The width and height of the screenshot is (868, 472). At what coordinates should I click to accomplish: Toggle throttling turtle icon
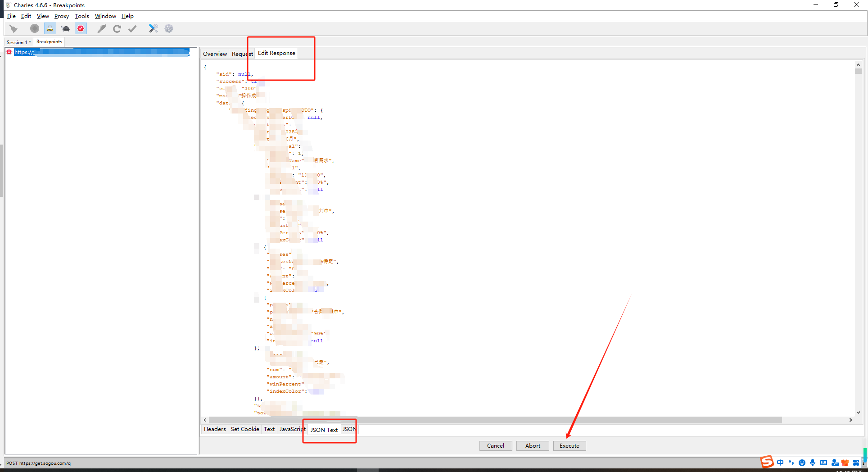[66, 29]
